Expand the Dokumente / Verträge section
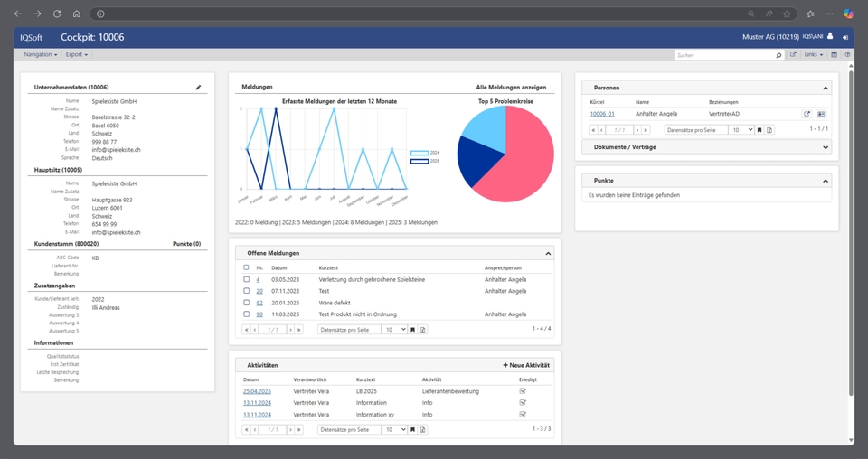Screen dimensions: 868x459 coord(826,147)
